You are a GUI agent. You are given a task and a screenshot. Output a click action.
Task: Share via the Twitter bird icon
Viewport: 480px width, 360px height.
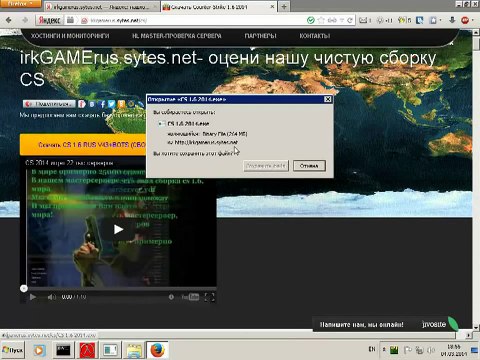click(112, 104)
